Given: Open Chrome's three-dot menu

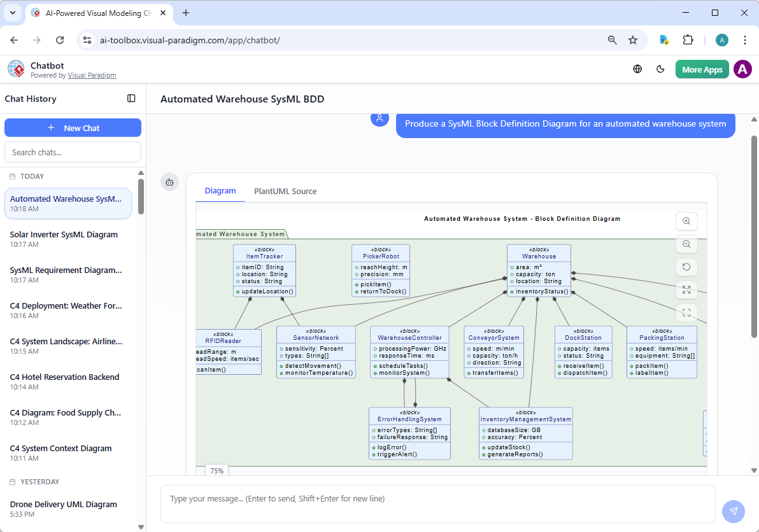Looking at the screenshot, I should point(745,39).
